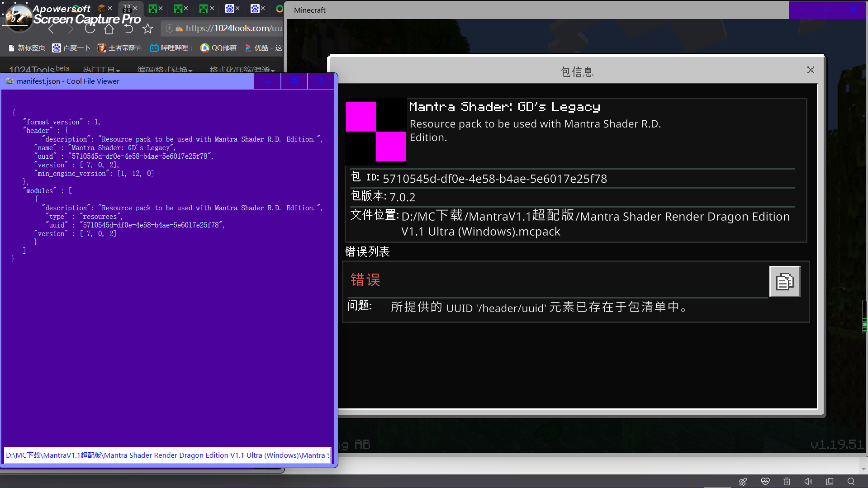Image resolution: width=868 pixels, height=488 pixels.
Task: Click the rocket accelerator icon in status bar
Action: click(x=743, y=482)
